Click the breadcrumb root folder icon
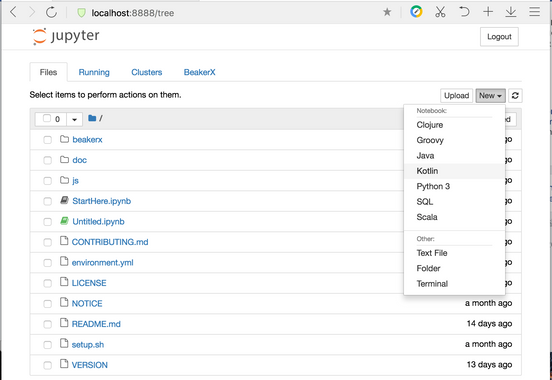 point(92,118)
